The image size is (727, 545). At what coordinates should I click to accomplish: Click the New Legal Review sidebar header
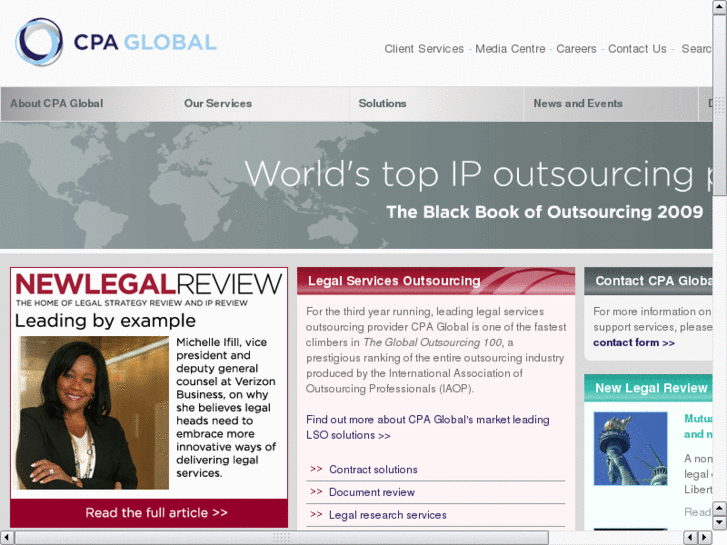click(x=648, y=388)
